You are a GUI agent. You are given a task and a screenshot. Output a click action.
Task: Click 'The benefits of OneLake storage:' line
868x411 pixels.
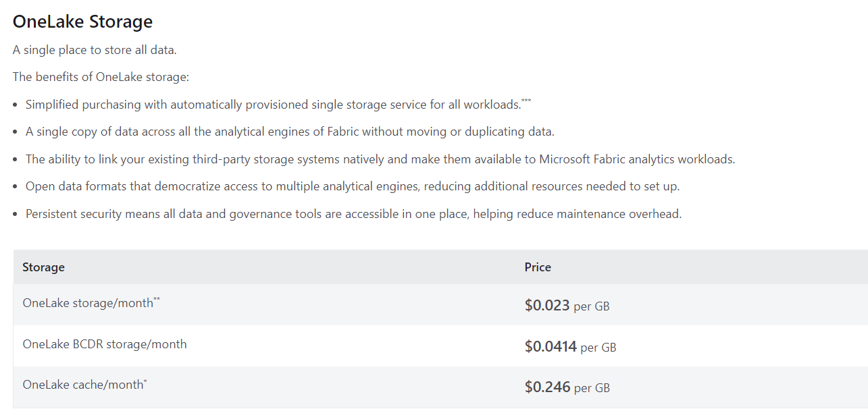(101, 77)
